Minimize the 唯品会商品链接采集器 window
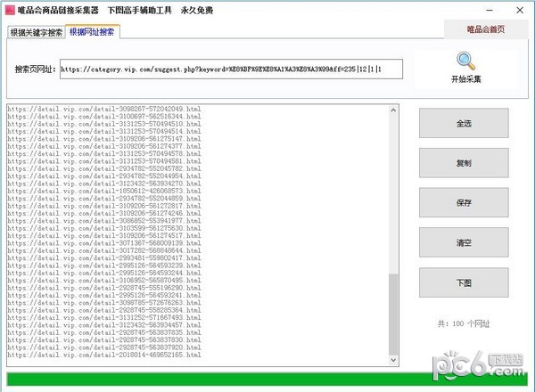Image resolution: width=535 pixels, height=392 pixels. (490, 10)
